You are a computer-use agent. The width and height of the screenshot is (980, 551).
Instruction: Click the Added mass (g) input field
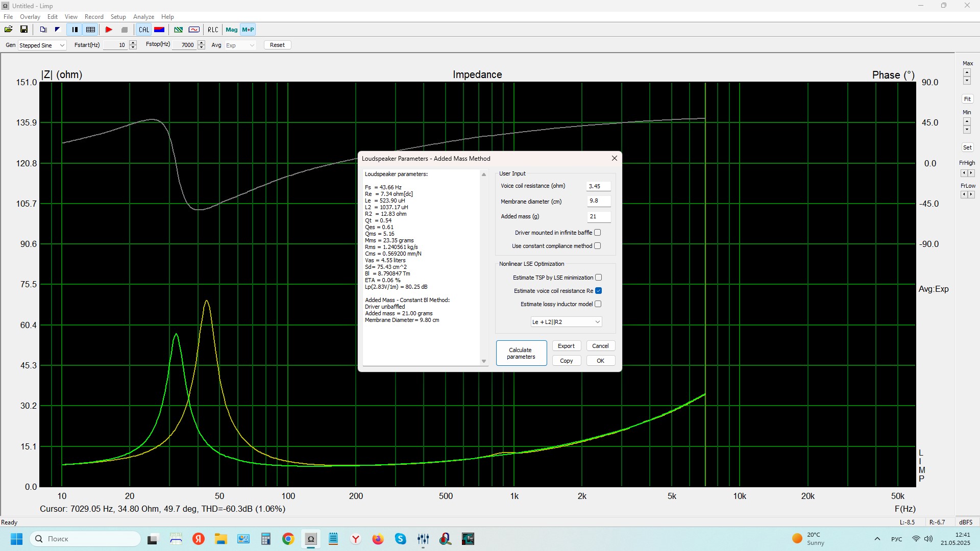pyautogui.click(x=598, y=216)
